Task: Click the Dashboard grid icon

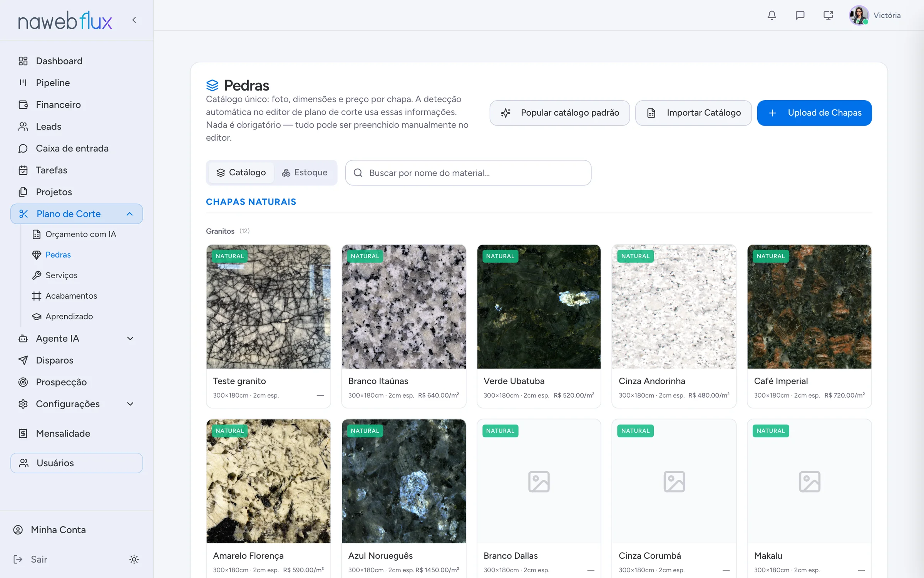Action: coord(23,61)
